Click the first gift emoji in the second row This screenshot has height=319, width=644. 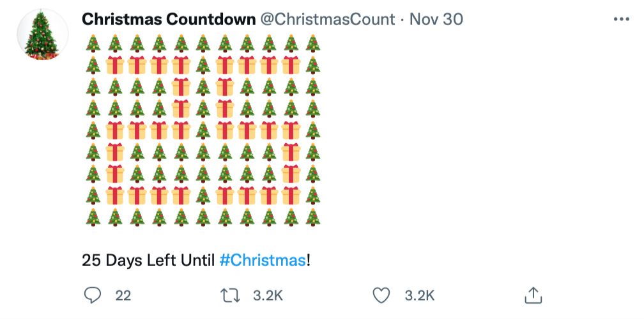(115, 65)
